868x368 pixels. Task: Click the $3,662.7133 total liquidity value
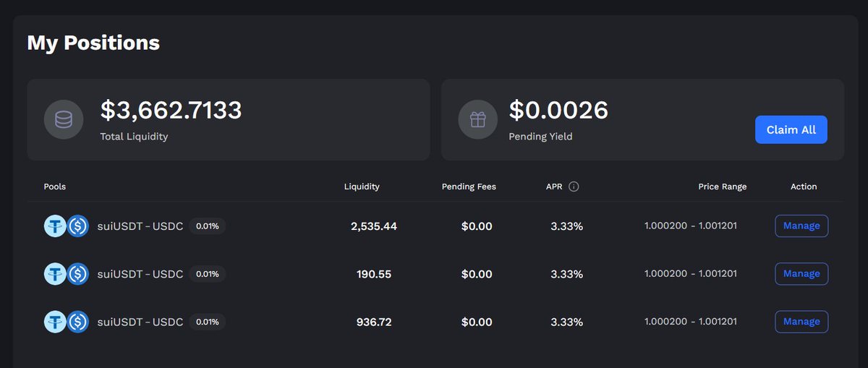(x=171, y=111)
